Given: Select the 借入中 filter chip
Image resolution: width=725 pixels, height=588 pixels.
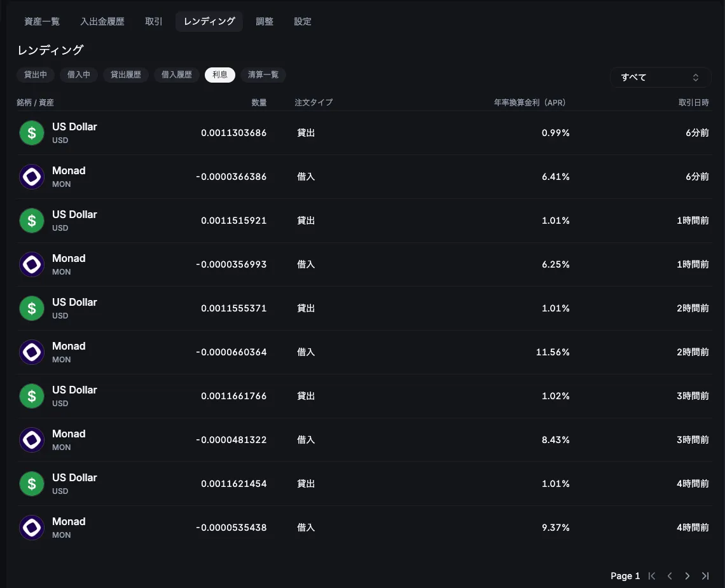Looking at the screenshot, I should (x=79, y=75).
